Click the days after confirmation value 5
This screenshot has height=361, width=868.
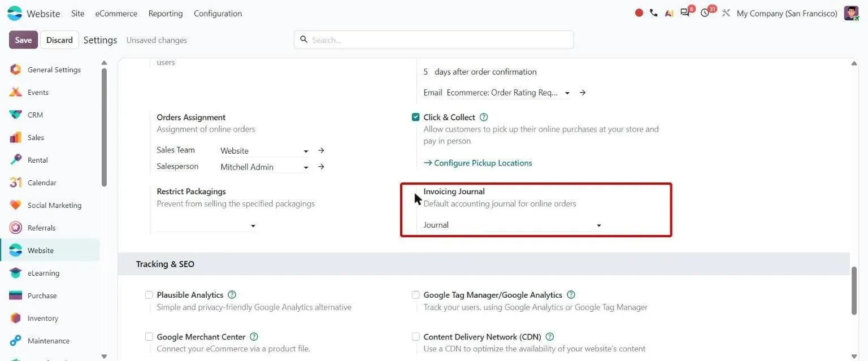coord(426,72)
